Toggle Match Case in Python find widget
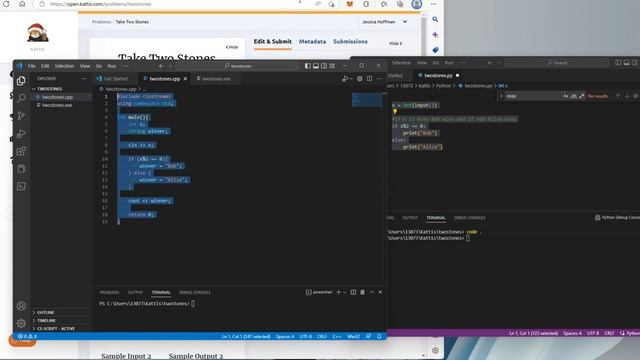This screenshot has height=360, width=640. coord(566,96)
